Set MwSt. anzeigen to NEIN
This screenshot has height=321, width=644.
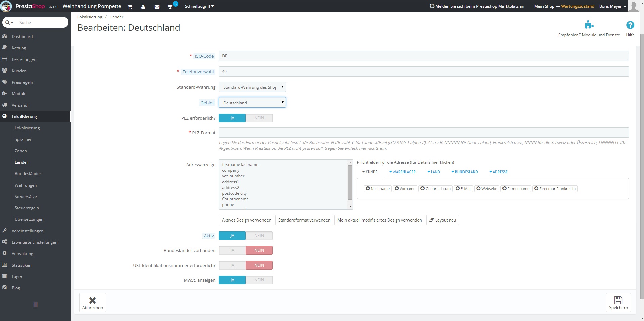(259, 280)
